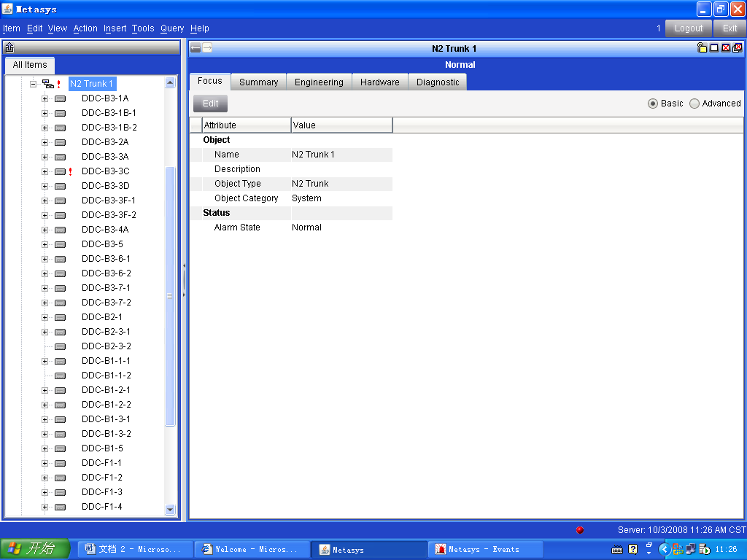The image size is (747, 560).
Task: Click the back arrow in display panel
Action: (x=196, y=48)
